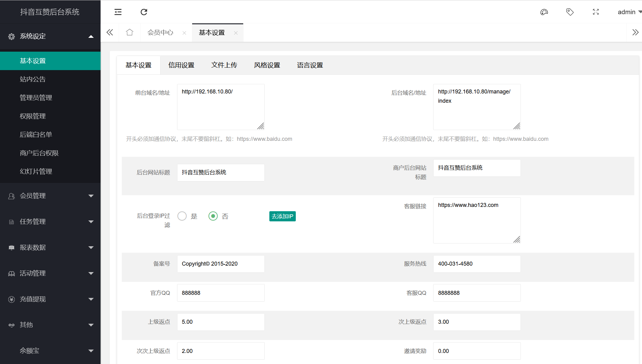Click the 后台域名/地址 textarea
642x364 pixels.
477,107
